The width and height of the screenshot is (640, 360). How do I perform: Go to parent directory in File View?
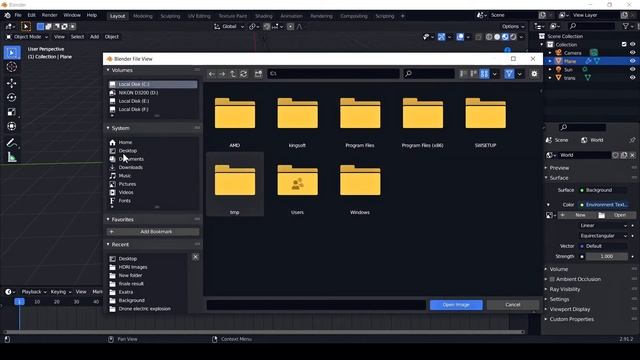click(x=233, y=74)
